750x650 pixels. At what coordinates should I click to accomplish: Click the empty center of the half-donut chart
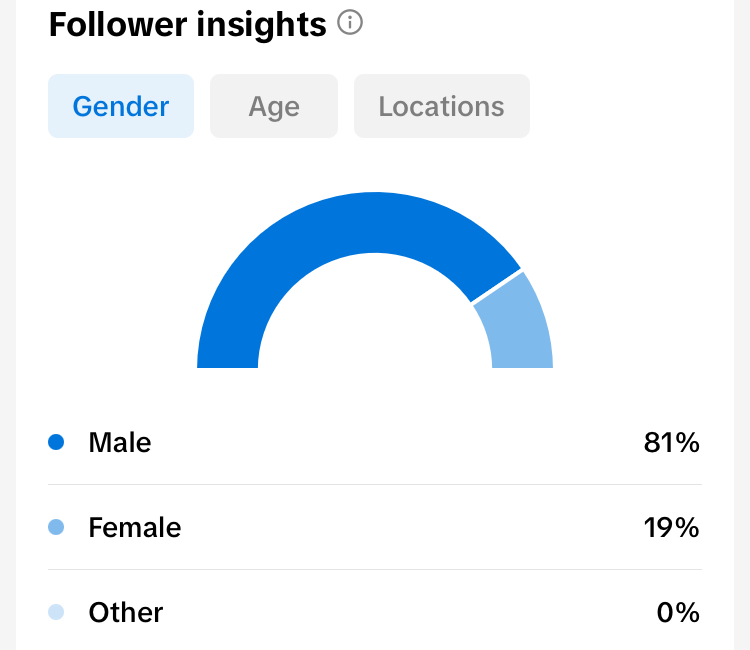pos(375,320)
